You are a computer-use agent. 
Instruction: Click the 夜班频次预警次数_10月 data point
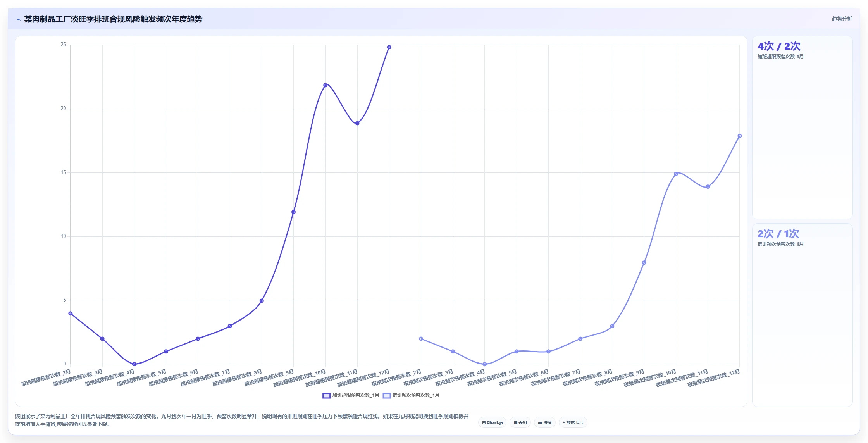[x=676, y=174]
